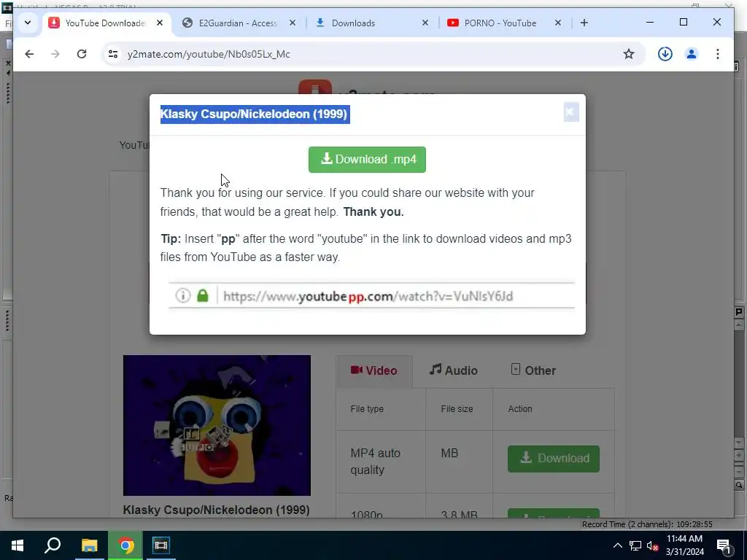Screen dimensions: 747x560
Task: Show hidden system tray icons
Action: pos(617,545)
